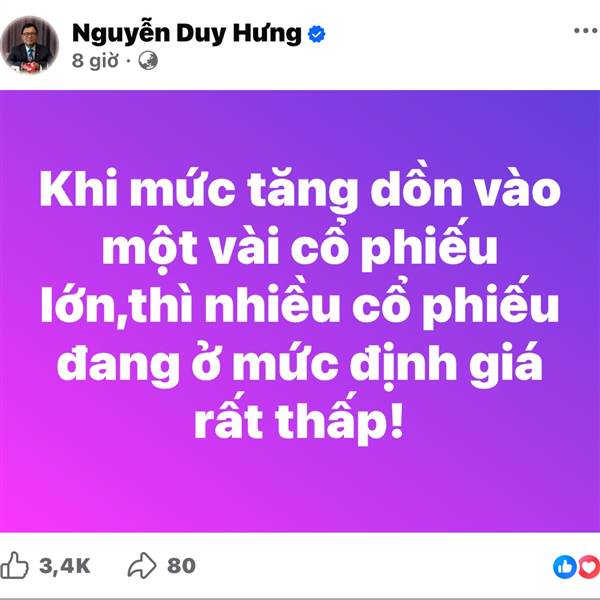Click Nguyễn Duy Hưng's profile picture
600x600 pixels.
click(x=30, y=45)
